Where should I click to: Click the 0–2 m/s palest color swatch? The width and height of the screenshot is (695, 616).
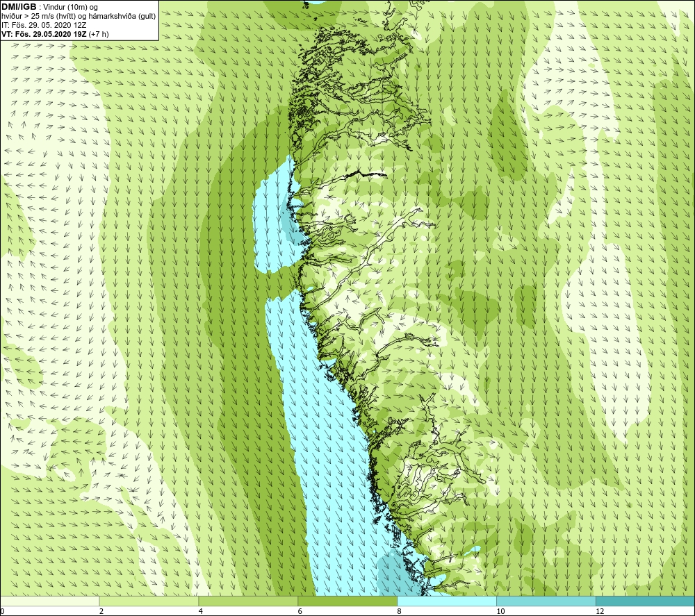point(49,601)
